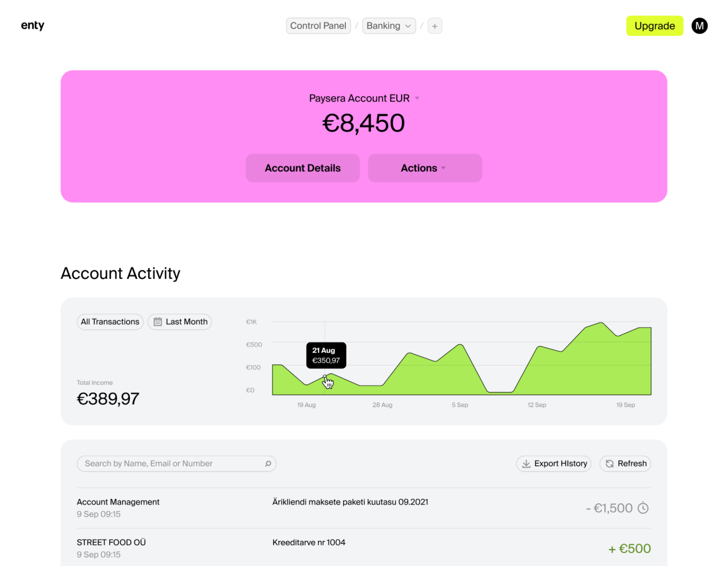
Task: Click the 19 Aug axis label
Action: click(x=306, y=405)
